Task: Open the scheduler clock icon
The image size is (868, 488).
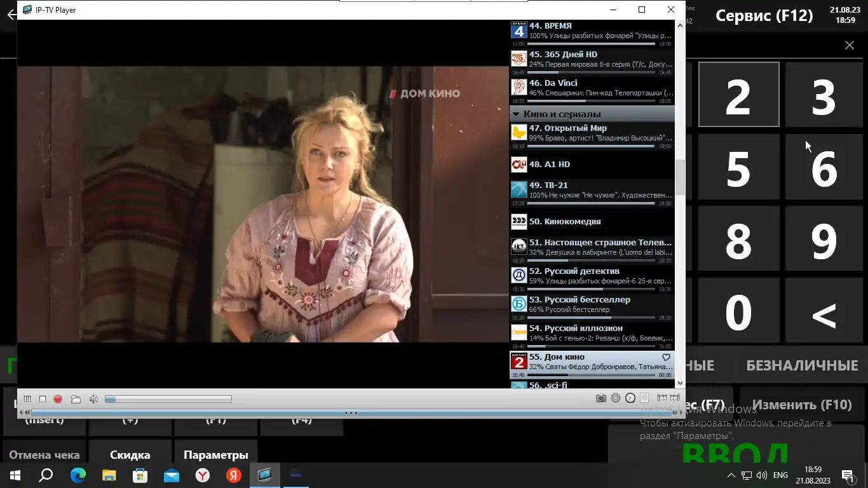Action: (630, 398)
